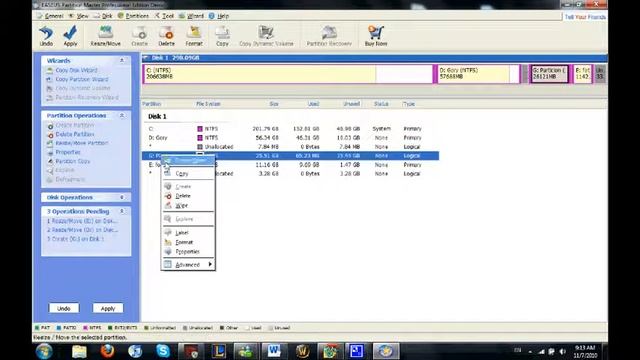Viewport: 640px width, 360px height.
Task: Collapse the Partition Operations panel
Action: [122, 116]
